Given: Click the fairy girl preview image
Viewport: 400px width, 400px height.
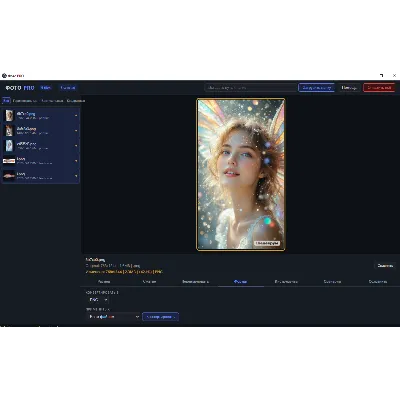Looking at the screenshot, I should pyautogui.click(x=241, y=174).
